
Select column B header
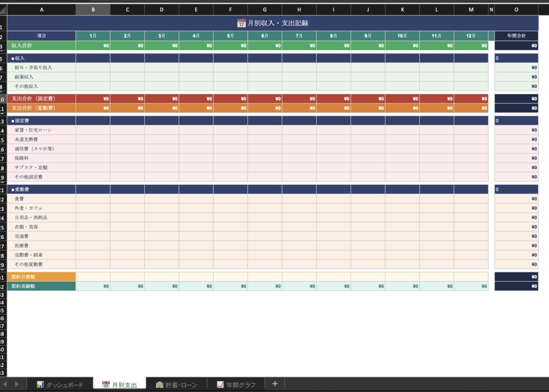(x=93, y=10)
